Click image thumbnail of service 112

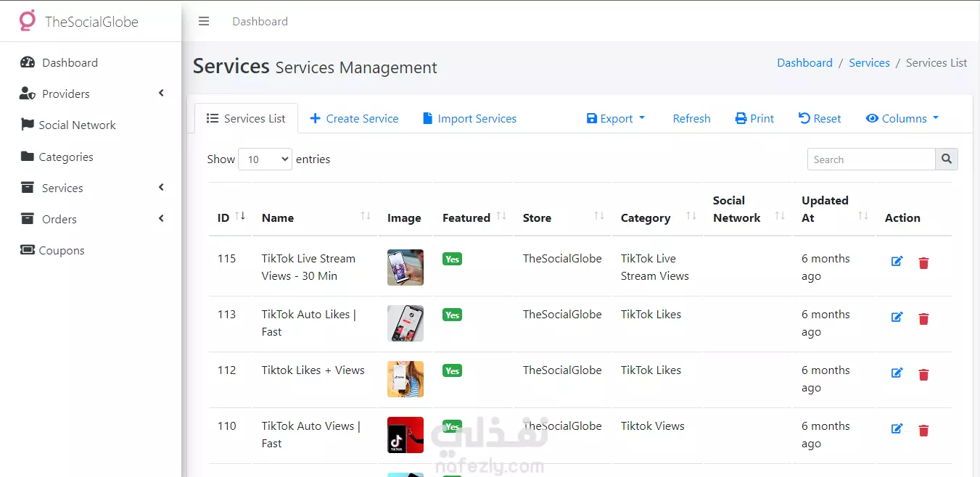tap(405, 379)
